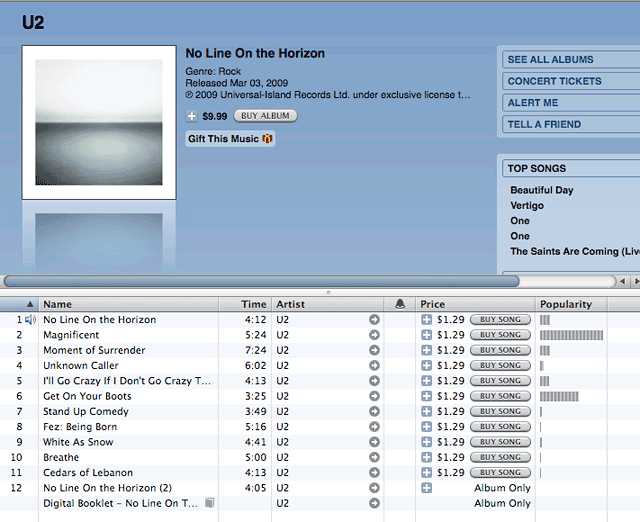
Task: Open Vertigo in Top Songs
Action: (x=527, y=206)
